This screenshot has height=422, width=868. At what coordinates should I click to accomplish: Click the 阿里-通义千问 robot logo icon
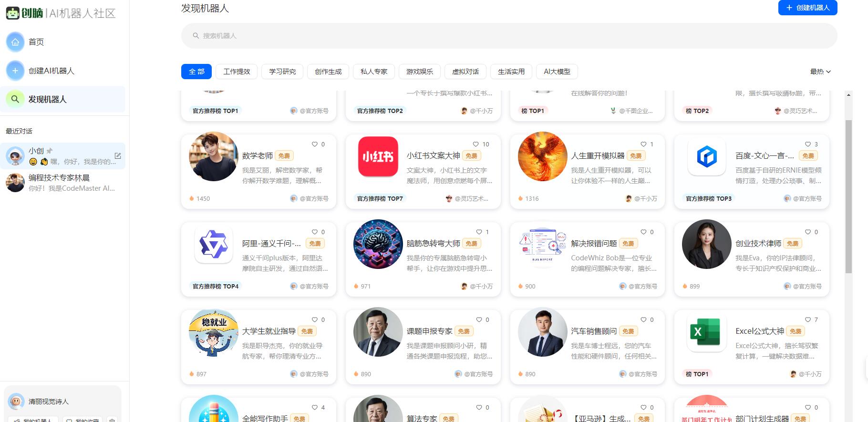[x=213, y=244]
